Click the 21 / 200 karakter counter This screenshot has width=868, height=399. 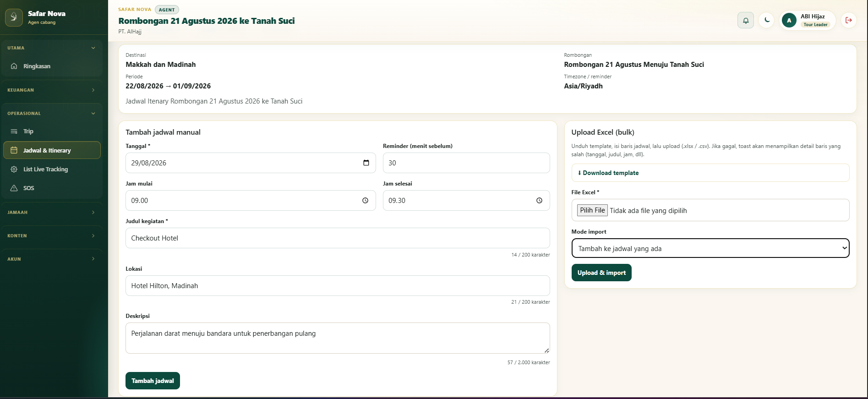click(x=530, y=302)
